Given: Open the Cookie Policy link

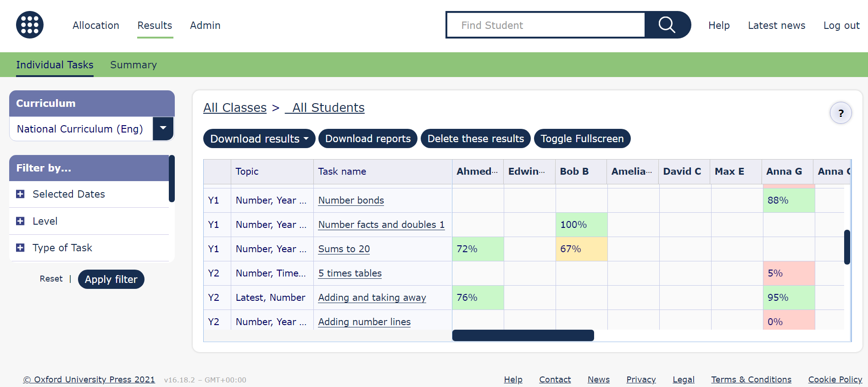Looking at the screenshot, I should point(835,380).
